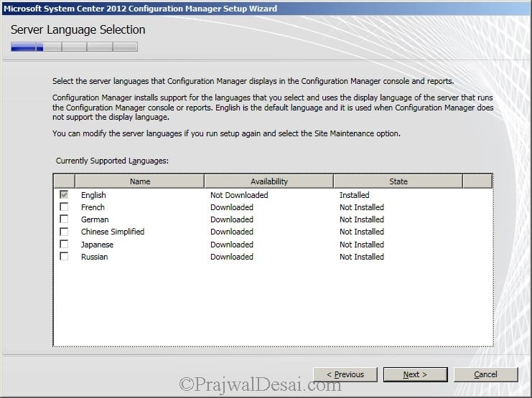The height and width of the screenshot is (398, 532).
Task: Select the German row name
Action: click(95, 219)
